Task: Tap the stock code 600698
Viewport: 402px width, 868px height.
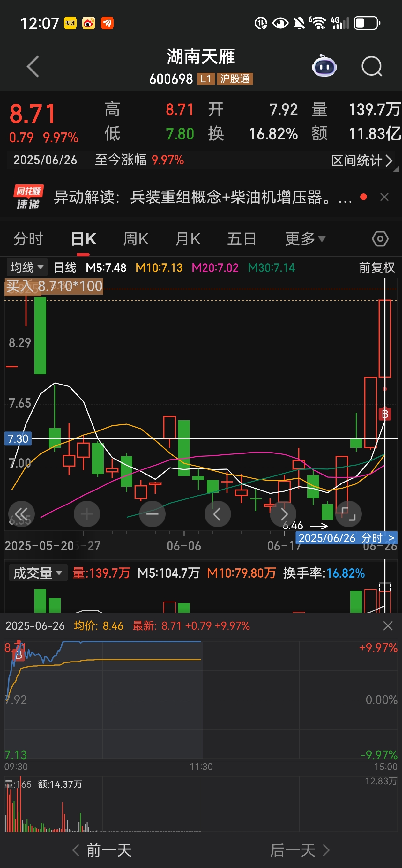Action: (x=171, y=79)
